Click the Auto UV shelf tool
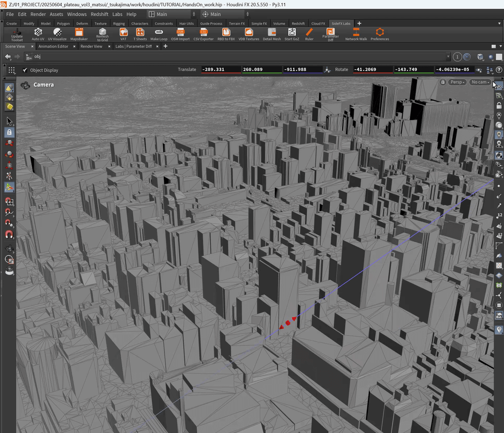Screen dimensions: 504x433 coord(38,33)
